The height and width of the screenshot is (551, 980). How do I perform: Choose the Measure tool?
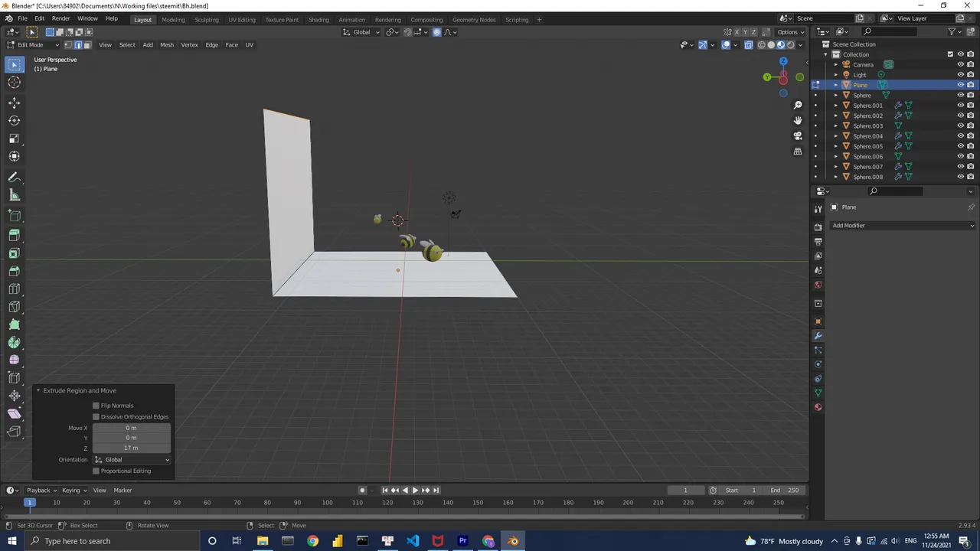tap(15, 195)
